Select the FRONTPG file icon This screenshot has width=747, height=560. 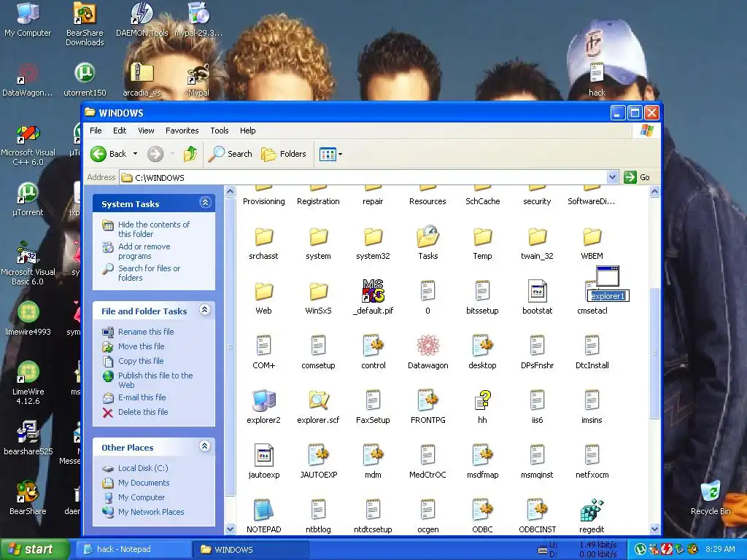coord(427,400)
